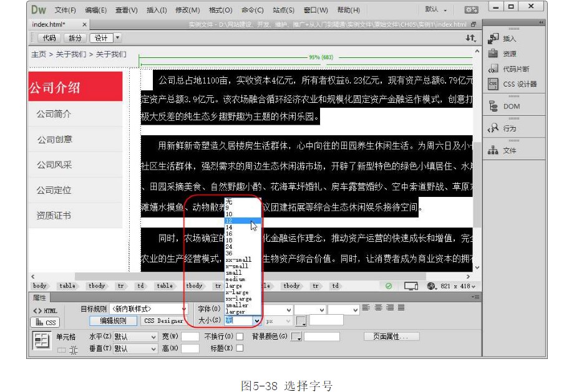The width and height of the screenshot is (569, 392).
Task: Open the 插入(I) menu
Action: point(157,10)
